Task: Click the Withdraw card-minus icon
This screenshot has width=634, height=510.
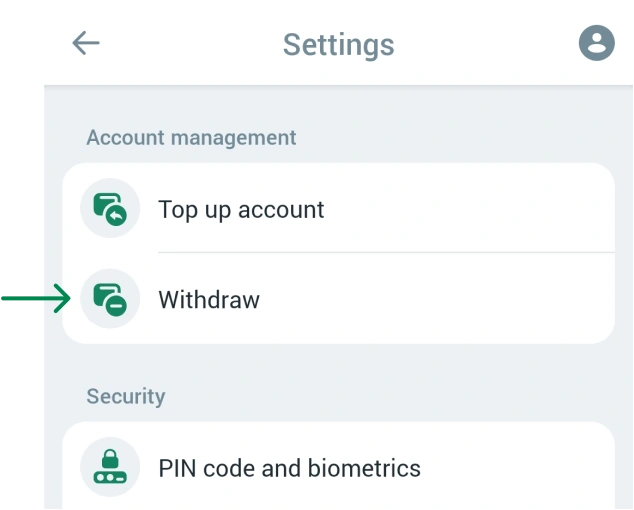Action: click(x=109, y=299)
